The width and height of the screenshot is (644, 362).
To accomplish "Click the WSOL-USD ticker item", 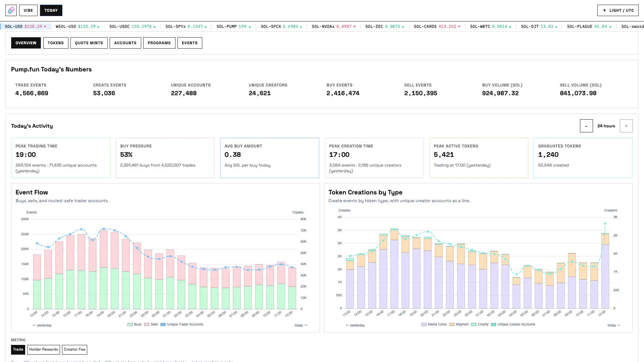I will (77, 26).
